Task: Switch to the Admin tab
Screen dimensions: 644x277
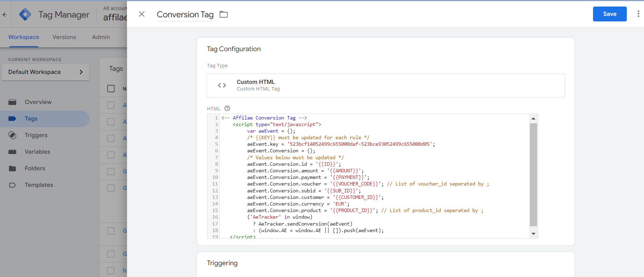Action: [101, 37]
